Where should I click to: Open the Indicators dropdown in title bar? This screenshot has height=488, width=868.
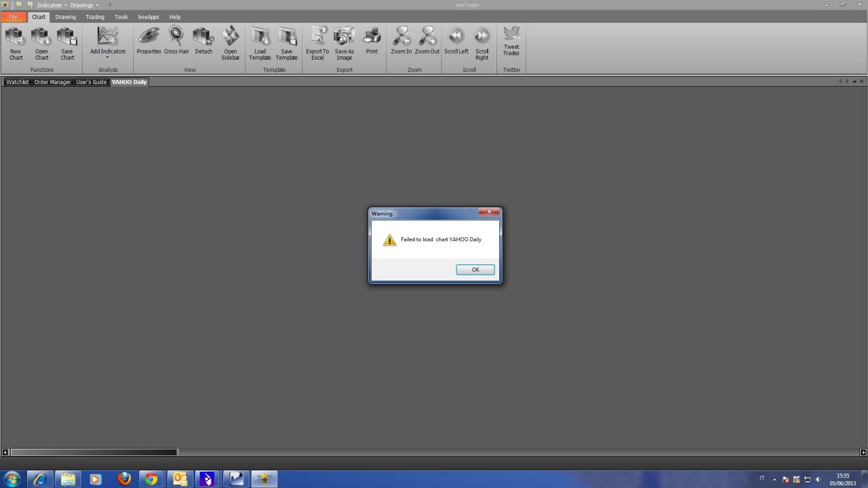tap(52, 5)
